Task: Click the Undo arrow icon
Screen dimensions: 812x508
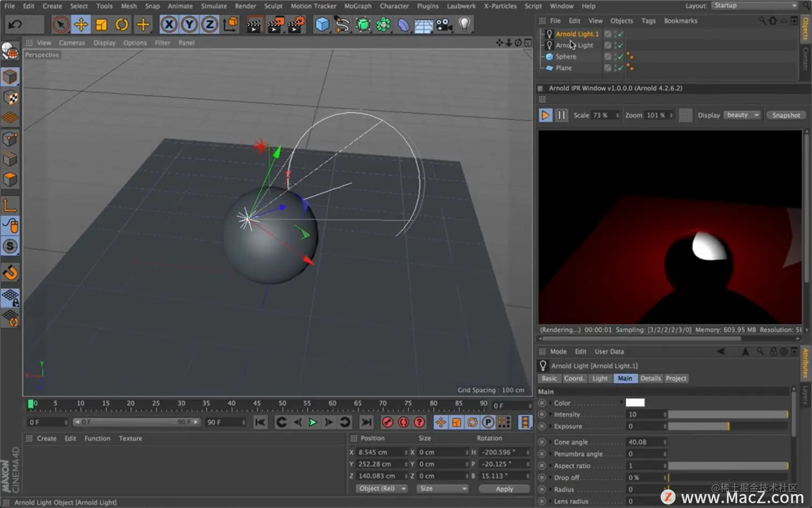Action: (16, 24)
